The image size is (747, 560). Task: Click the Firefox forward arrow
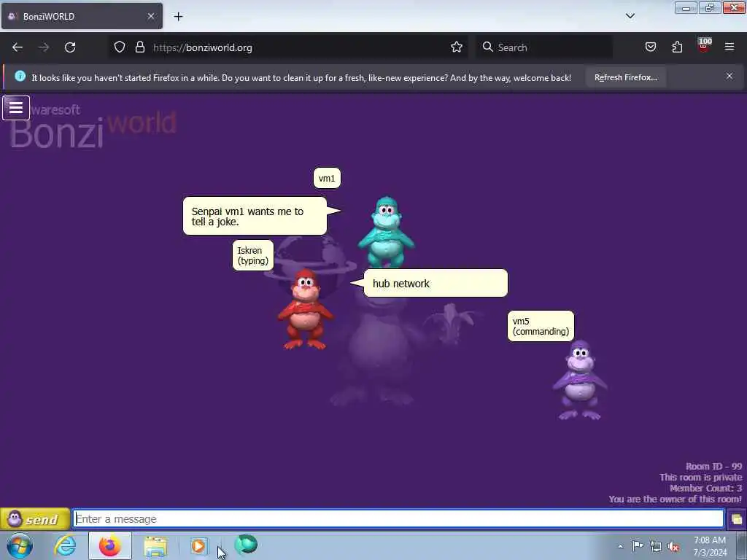(x=44, y=47)
